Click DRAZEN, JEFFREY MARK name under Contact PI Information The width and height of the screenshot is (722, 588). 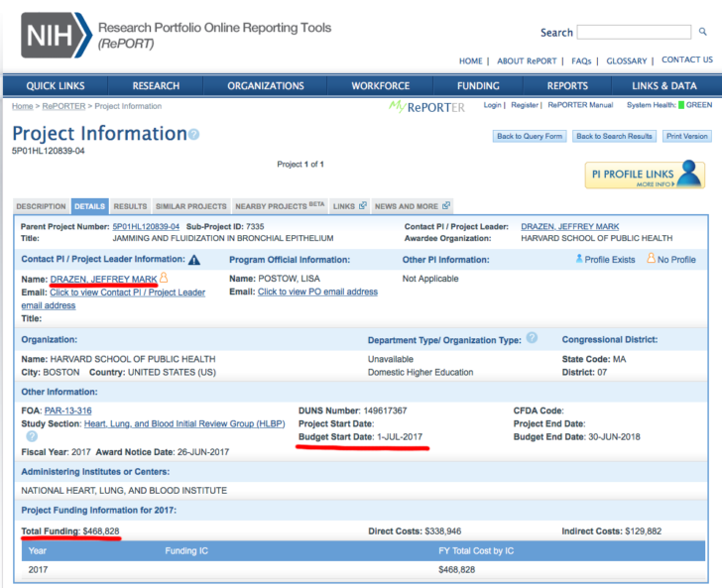pyautogui.click(x=103, y=279)
